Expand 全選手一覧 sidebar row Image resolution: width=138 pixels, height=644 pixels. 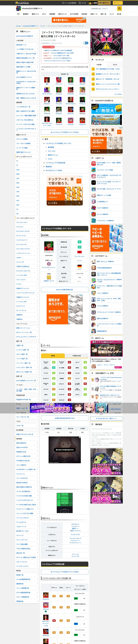pos(27,346)
